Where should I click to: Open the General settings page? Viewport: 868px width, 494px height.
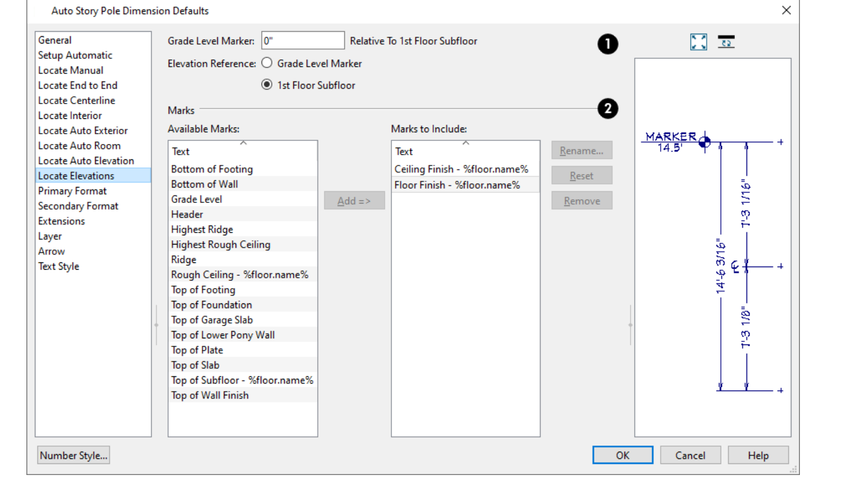[x=55, y=40]
